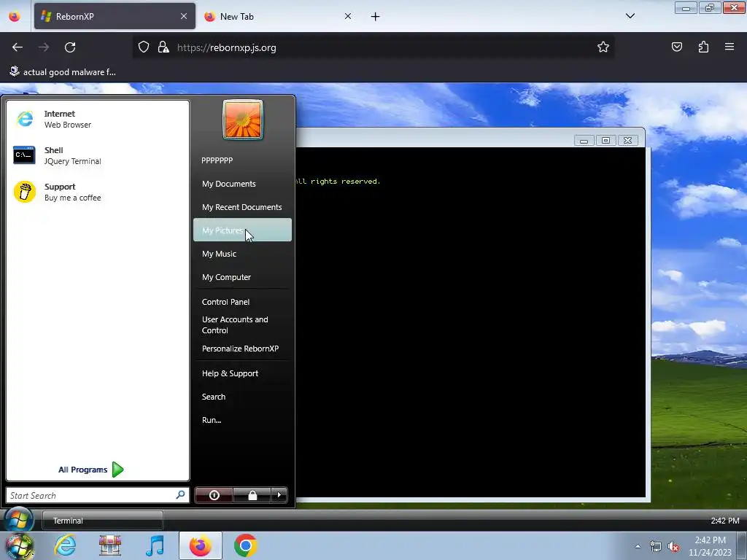The height and width of the screenshot is (560, 747).
Task: Open My Documents
Action: tap(242, 184)
